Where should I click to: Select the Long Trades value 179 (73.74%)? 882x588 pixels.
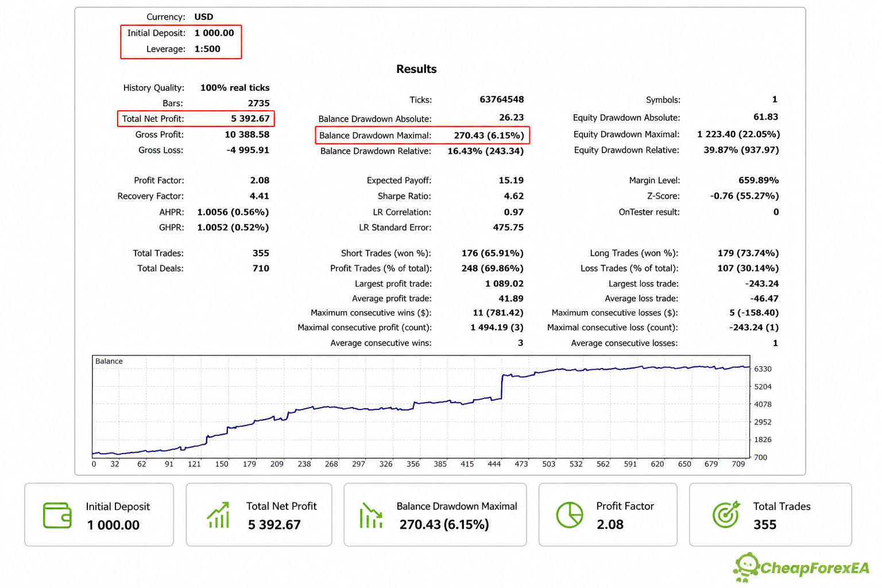tap(748, 253)
